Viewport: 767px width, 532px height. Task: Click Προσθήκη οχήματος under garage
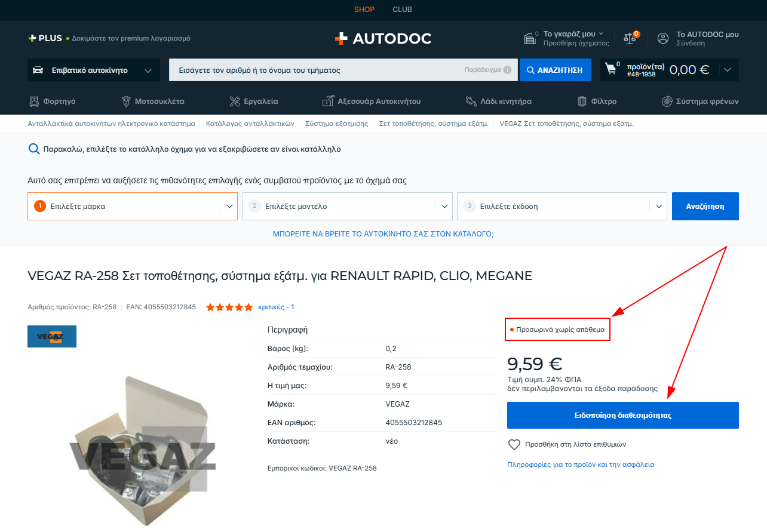pos(576,44)
